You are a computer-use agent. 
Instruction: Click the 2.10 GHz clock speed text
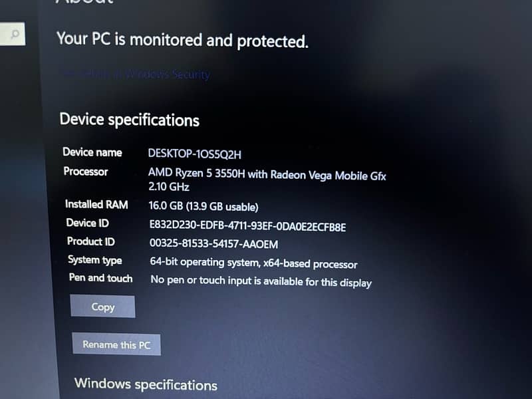[x=169, y=187]
